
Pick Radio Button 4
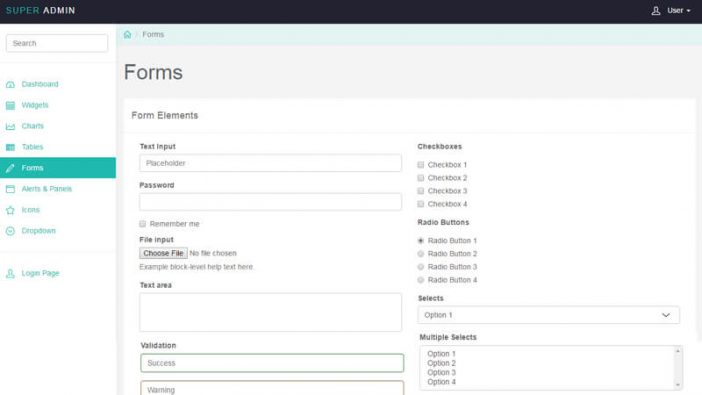[x=420, y=280]
